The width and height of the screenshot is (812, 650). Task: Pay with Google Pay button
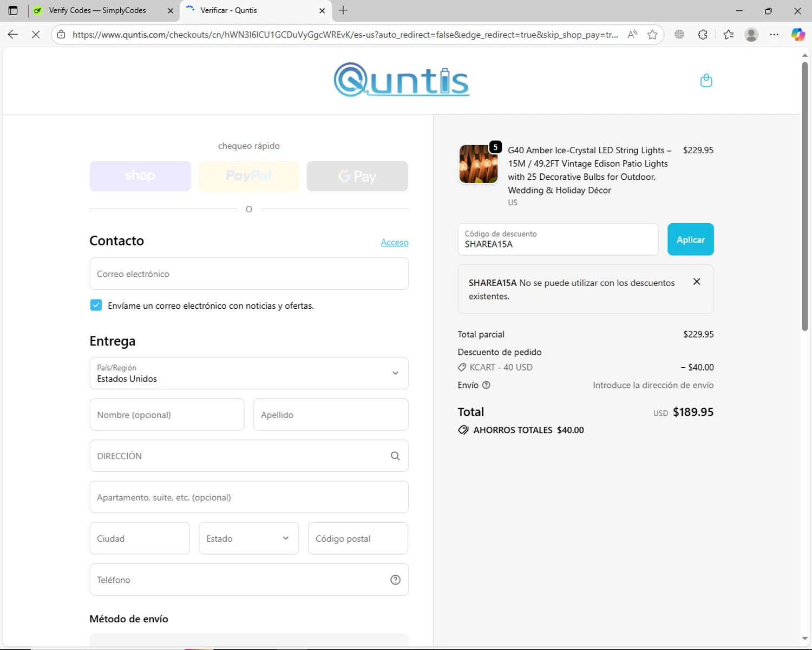click(x=357, y=176)
